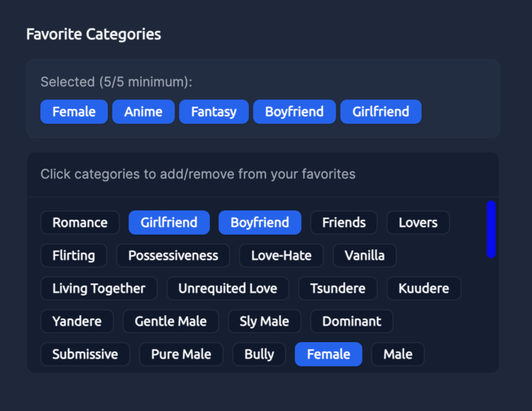Select the Bully category

click(x=259, y=354)
